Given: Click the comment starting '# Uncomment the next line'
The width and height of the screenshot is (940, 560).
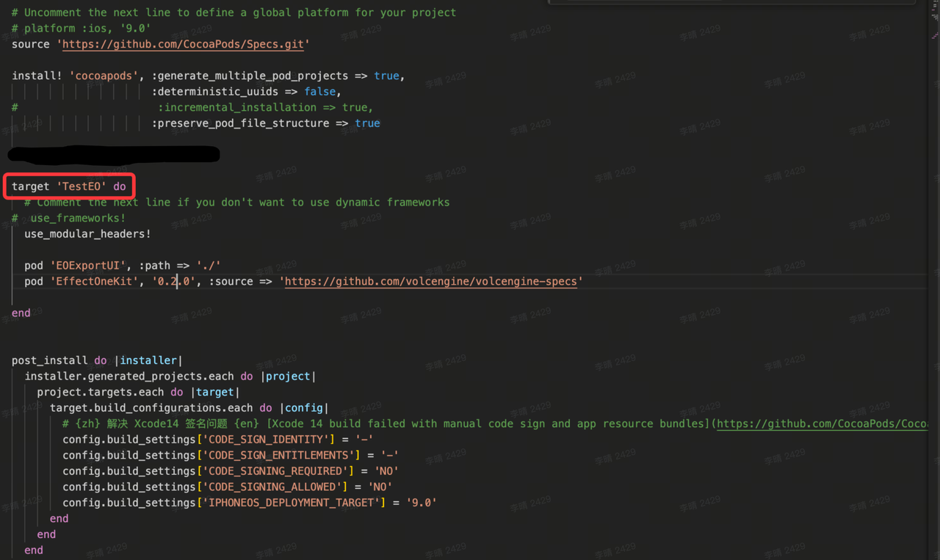Looking at the screenshot, I should coord(234,12).
